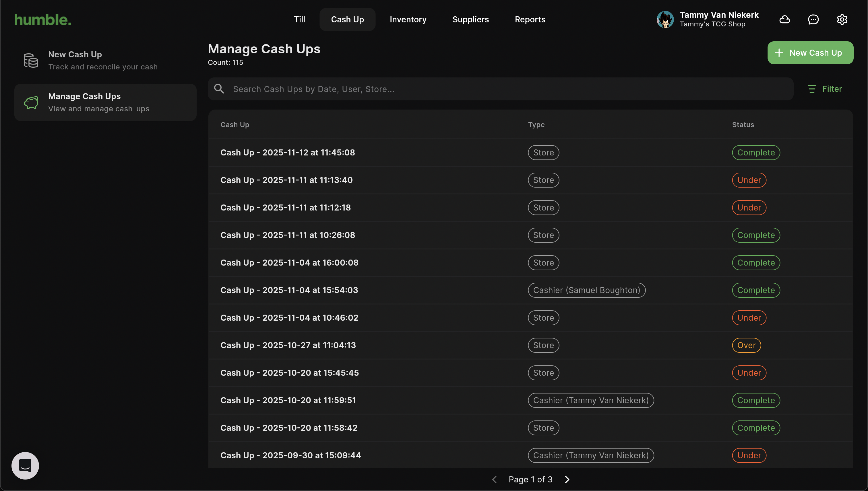Open Filter options
The height and width of the screenshot is (491, 868).
[825, 89]
